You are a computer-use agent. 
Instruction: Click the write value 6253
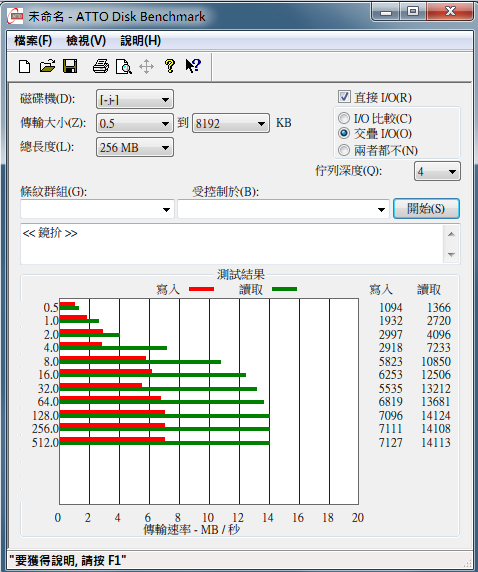[390, 375]
